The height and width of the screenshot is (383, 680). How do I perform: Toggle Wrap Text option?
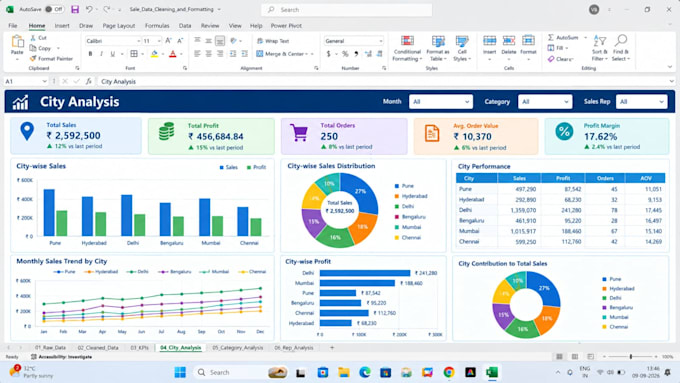click(273, 41)
